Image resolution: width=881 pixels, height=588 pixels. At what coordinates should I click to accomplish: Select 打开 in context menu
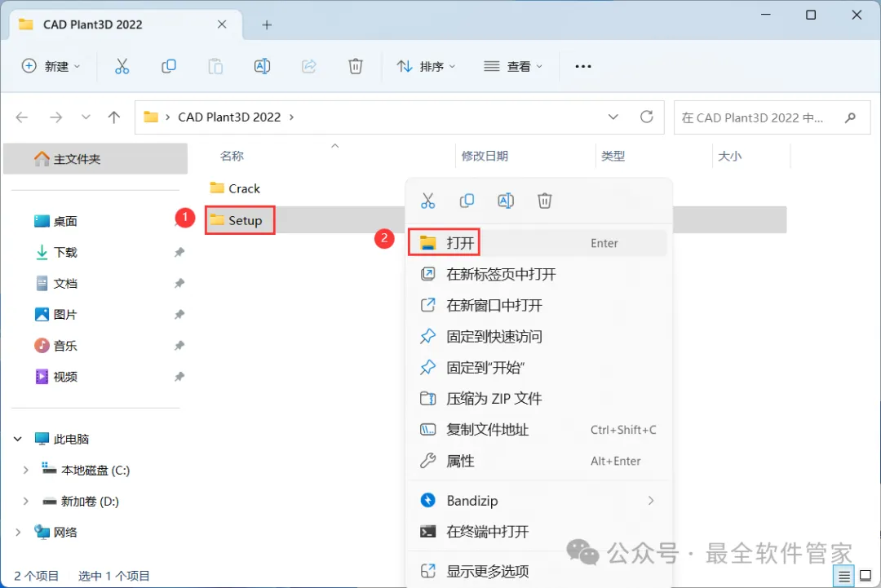click(x=537, y=242)
